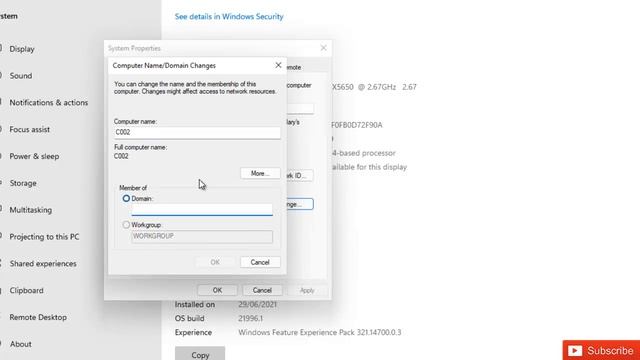Open Shared experiences settings

click(43, 264)
